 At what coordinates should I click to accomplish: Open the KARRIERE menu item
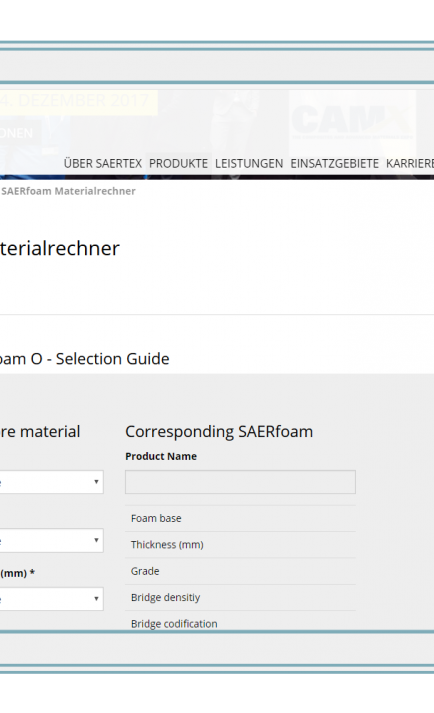click(x=410, y=163)
